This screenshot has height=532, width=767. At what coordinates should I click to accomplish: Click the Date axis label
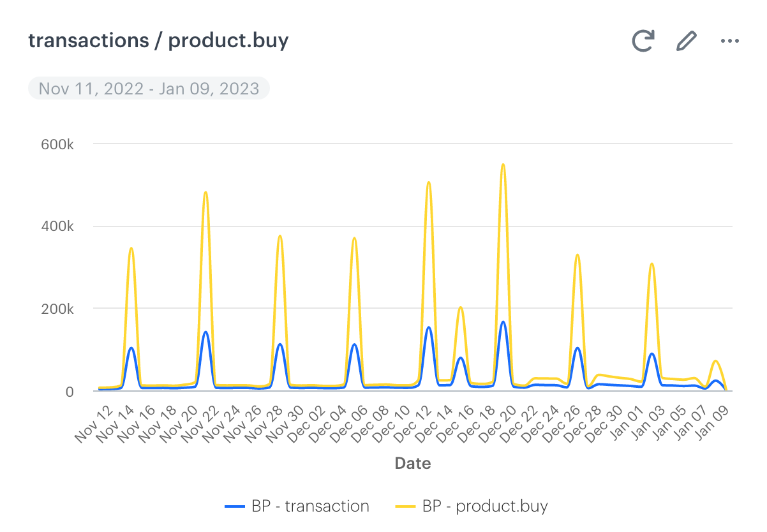[412, 463]
